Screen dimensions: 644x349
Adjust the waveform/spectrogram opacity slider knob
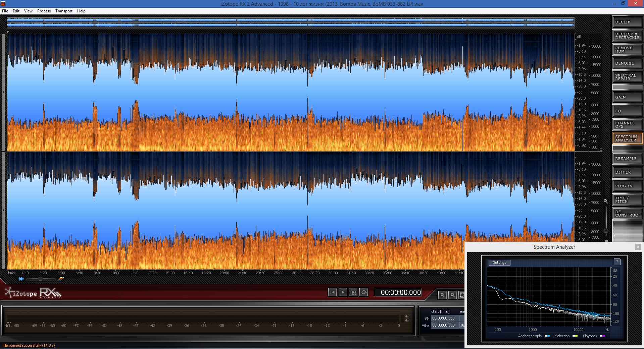coord(40,279)
